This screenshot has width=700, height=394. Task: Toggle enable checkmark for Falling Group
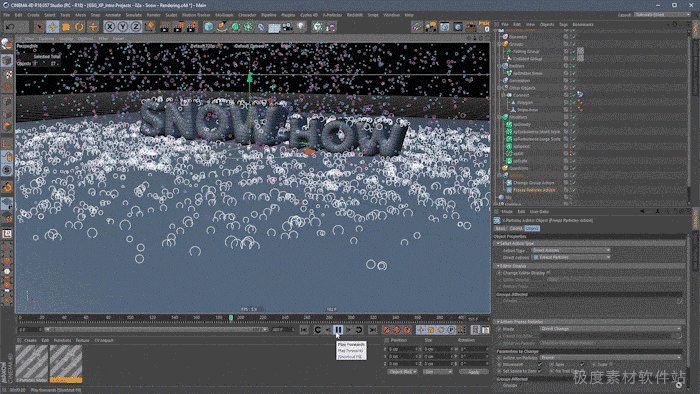pos(573,52)
